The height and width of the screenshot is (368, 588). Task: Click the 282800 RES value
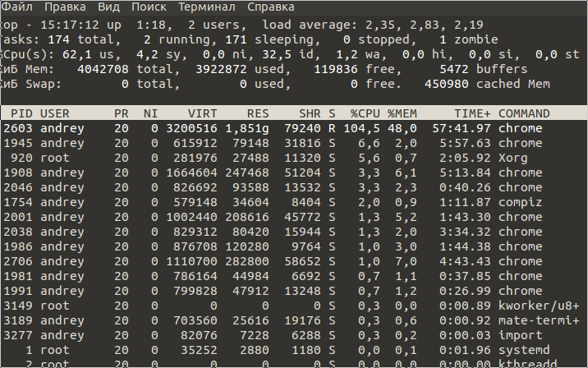[x=246, y=261]
